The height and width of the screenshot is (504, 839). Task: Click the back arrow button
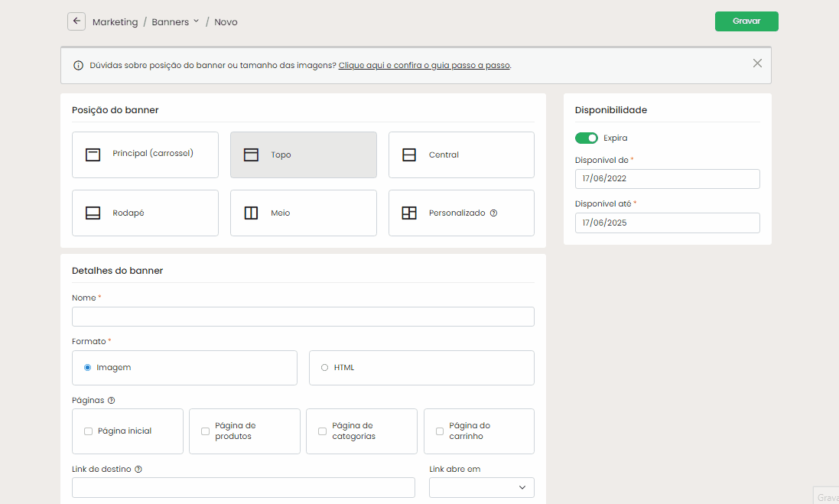76,21
